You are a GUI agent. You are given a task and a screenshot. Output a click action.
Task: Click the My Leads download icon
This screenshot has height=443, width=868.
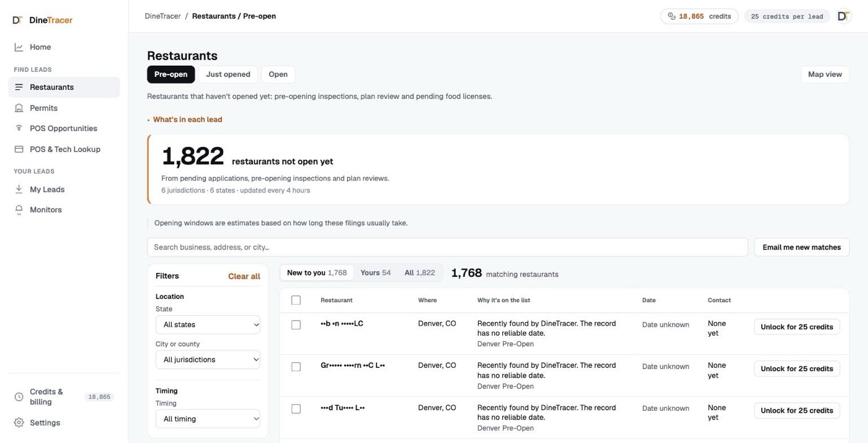(19, 189)
